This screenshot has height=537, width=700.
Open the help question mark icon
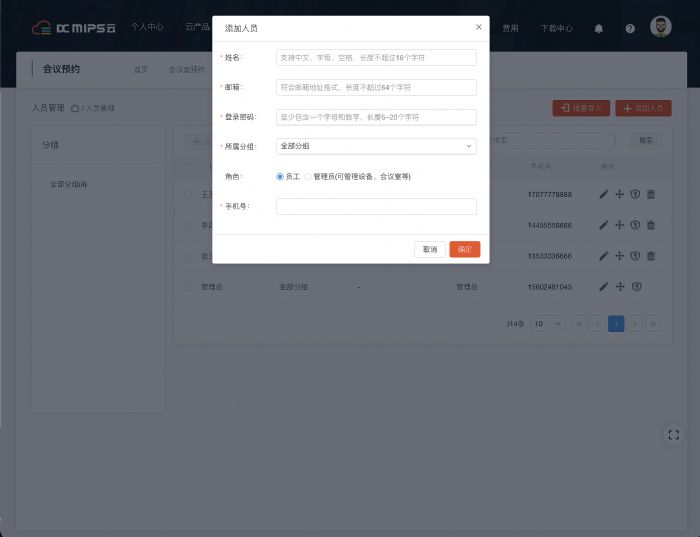630,28
